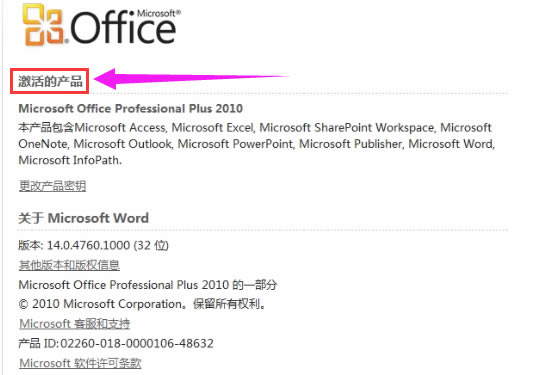Viewport: 545px width, 375px height.
Task: Click the bold Microsoft Office Professional Plus 2010 title
Action: 130,108
